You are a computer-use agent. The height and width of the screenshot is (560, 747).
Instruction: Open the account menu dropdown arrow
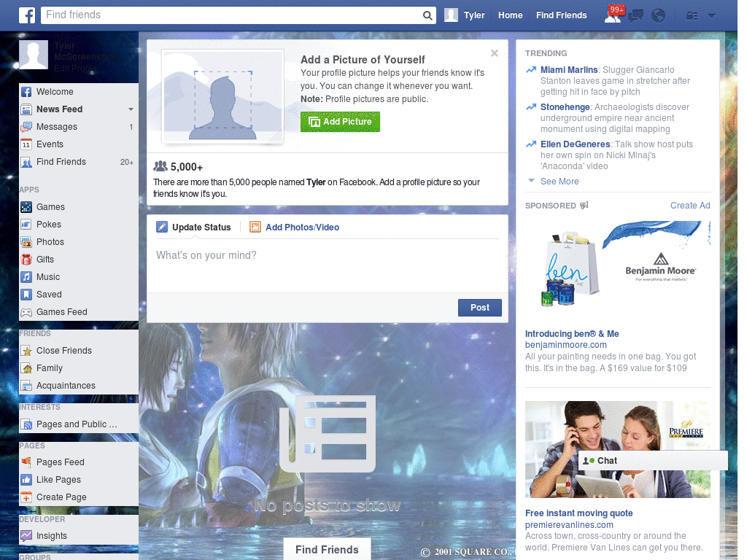[711, 16]
